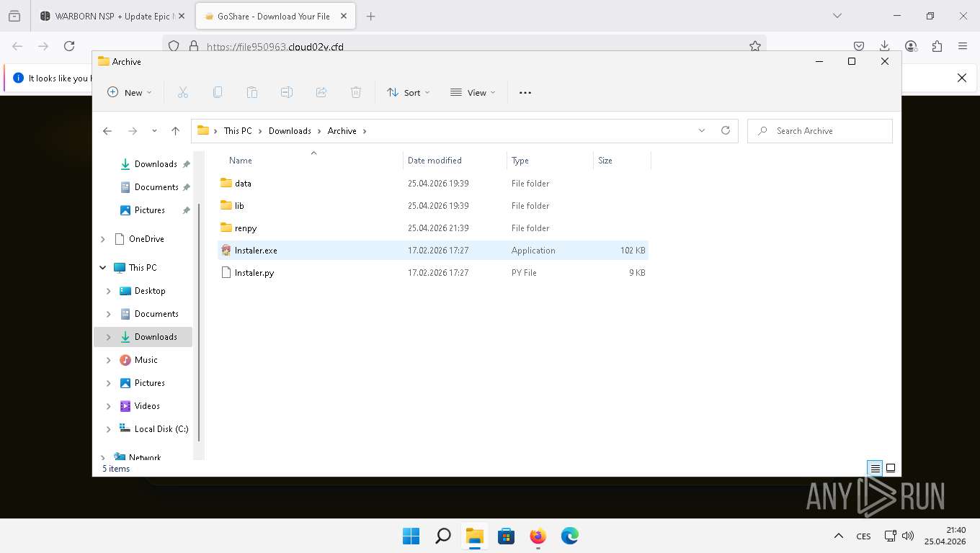Screen dimensions: 980x553
Task: Open Firefox extensions puzzle icon
Action: click(x=937, y=46)
